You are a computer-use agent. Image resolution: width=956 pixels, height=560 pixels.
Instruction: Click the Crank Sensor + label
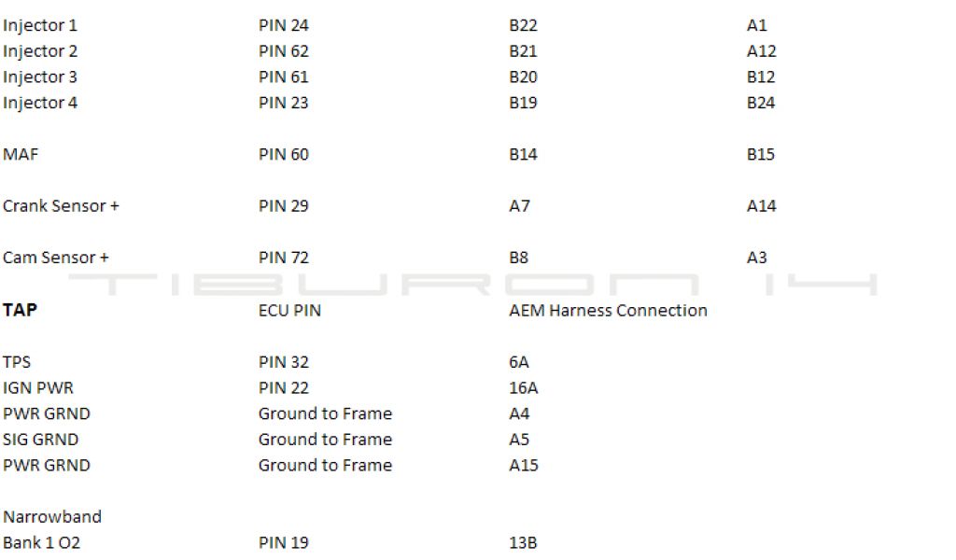pyautogui.click(x=61, y=206)
